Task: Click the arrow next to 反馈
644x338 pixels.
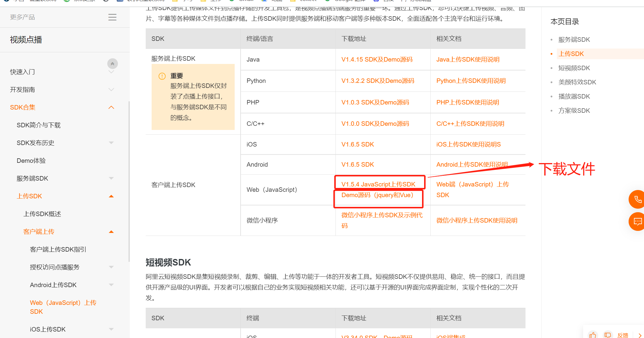Action: click(x=640, y=335)
